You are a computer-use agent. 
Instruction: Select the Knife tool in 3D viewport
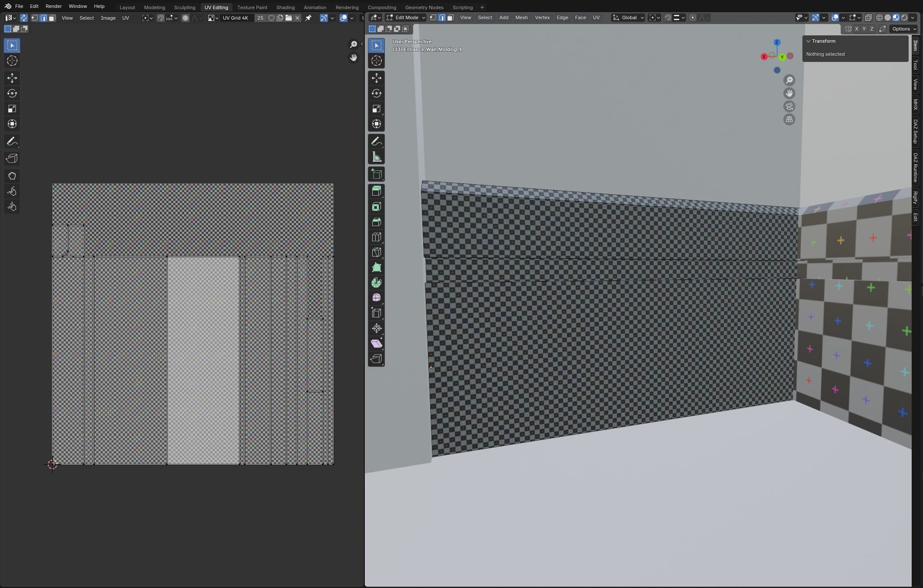pos(377,252)
